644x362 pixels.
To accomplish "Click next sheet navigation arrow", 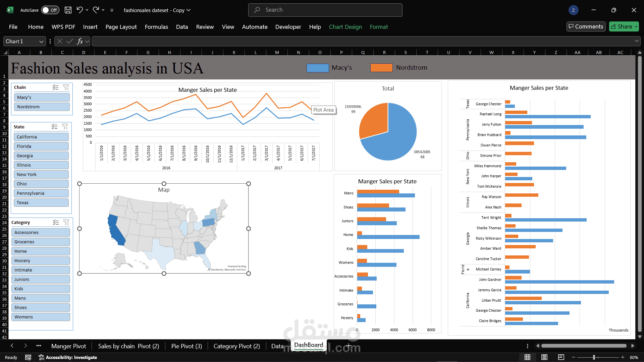I will 25,346.
